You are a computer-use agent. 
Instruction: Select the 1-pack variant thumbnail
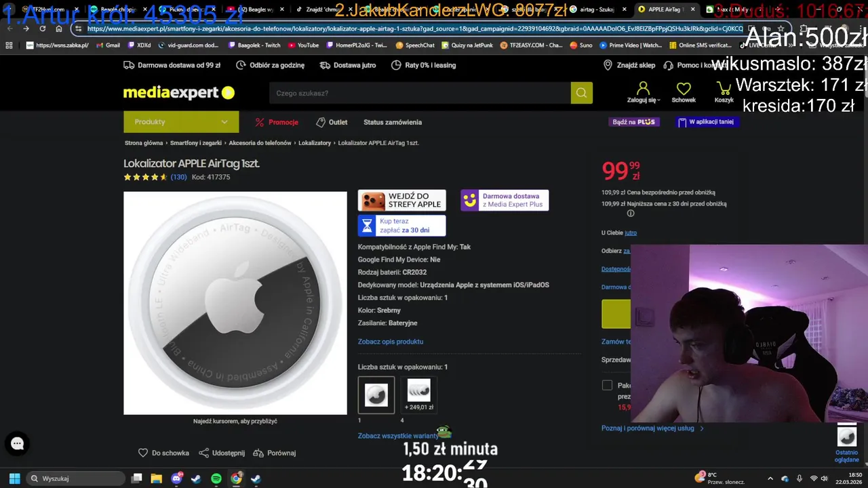click(x=376, y=395)
